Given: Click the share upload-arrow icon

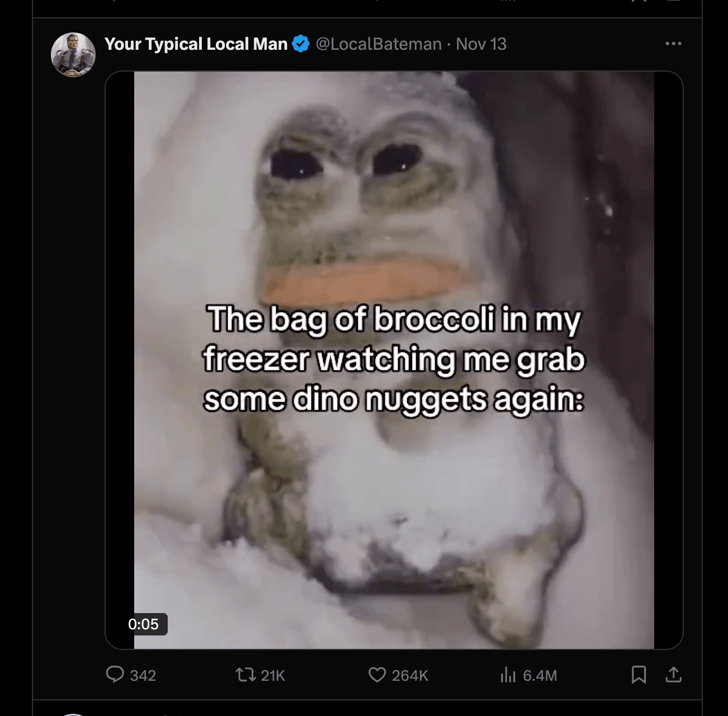Looking at the screenshot, I should click(x=674, y=675).
